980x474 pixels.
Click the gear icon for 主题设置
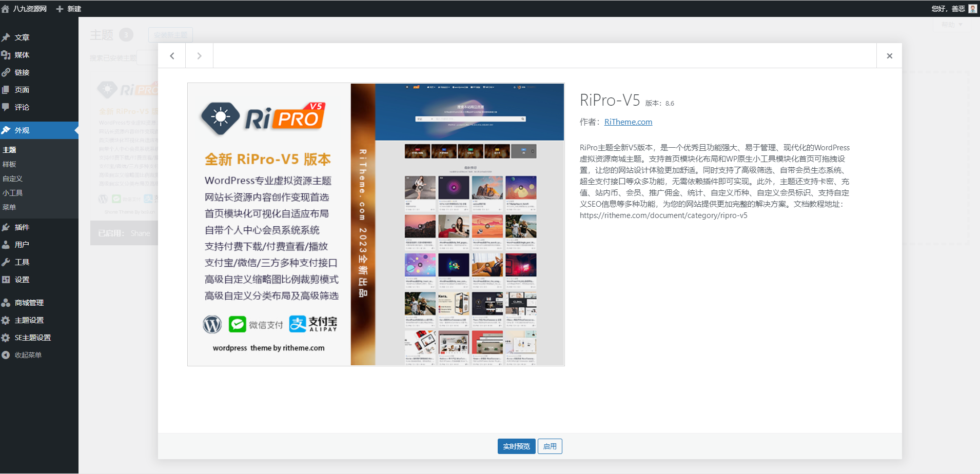6,320
